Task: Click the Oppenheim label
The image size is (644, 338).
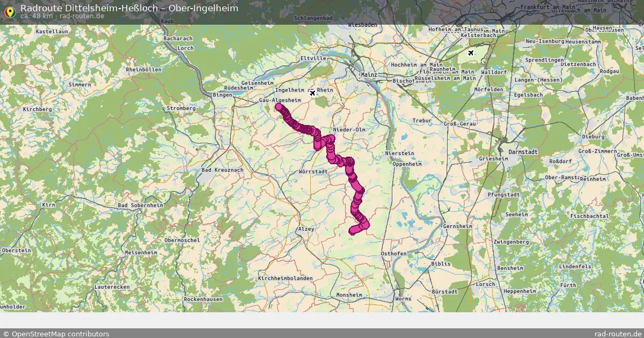Action: (x=407, y=164)
